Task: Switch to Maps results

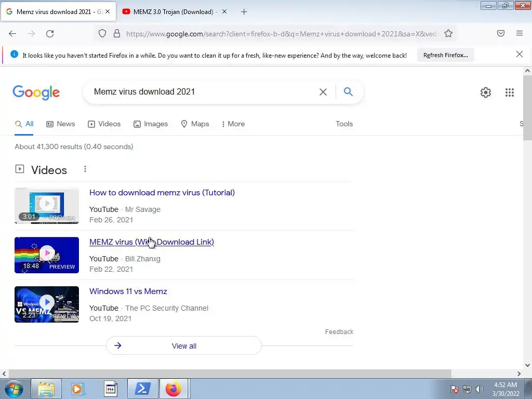Action: pos(195,124)
